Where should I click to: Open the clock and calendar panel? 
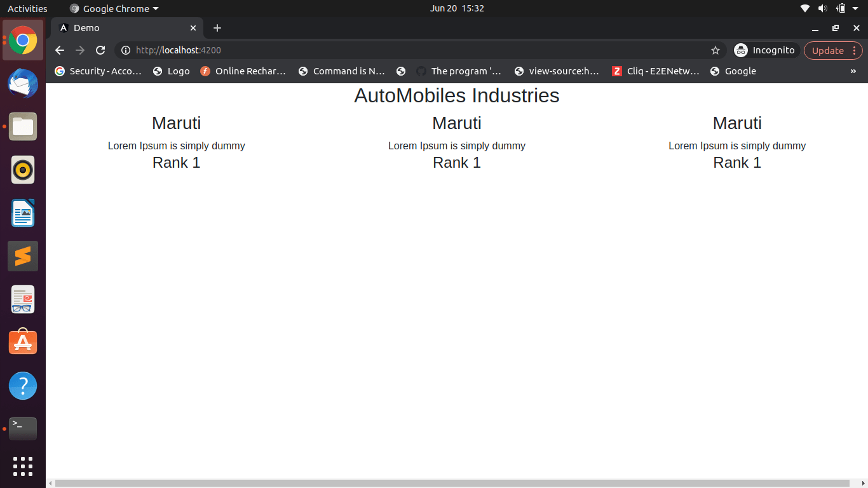(457, 8)
